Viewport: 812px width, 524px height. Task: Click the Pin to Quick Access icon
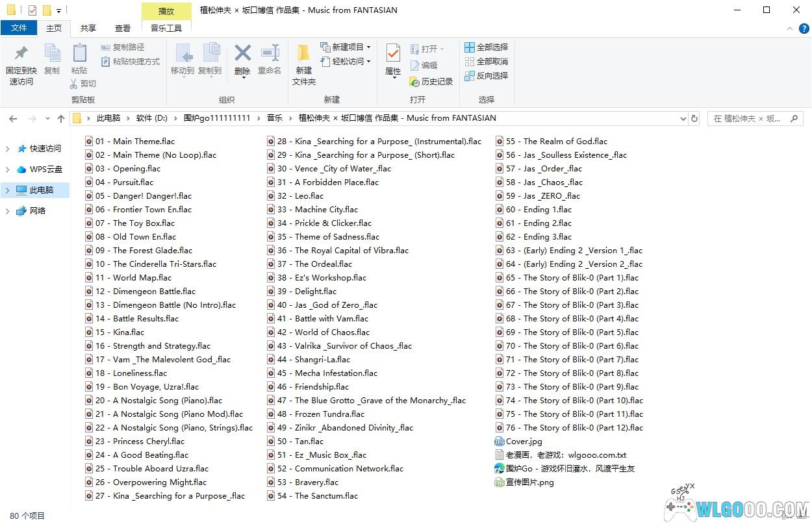tap(21, 54)
